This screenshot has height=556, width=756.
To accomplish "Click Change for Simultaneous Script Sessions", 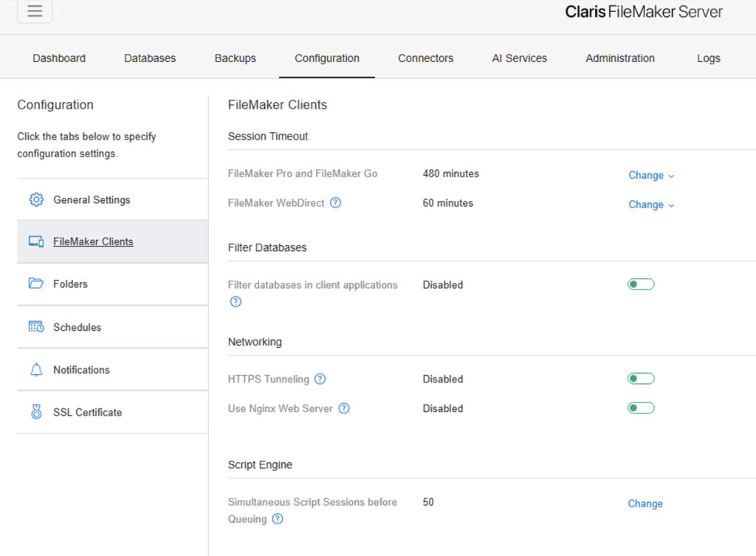I will point(645,504).
